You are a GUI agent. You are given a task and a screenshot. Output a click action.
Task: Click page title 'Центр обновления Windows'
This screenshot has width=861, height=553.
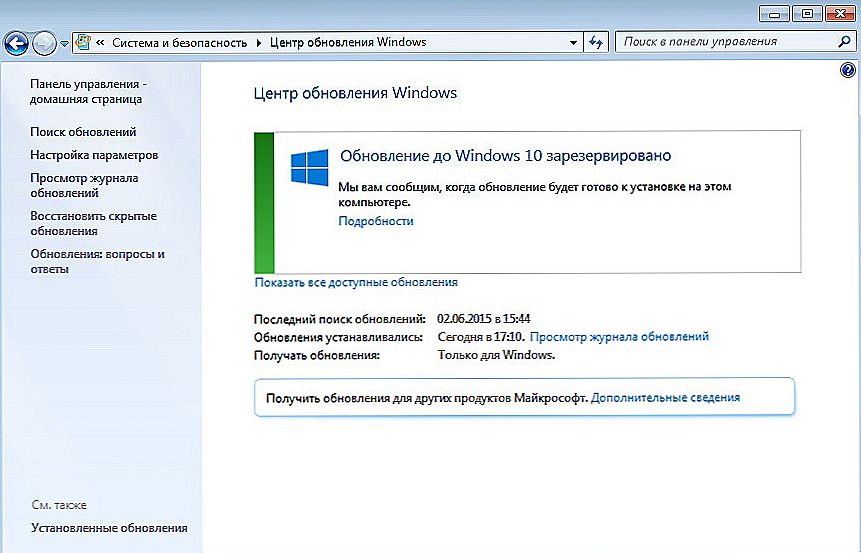(355, 93)
